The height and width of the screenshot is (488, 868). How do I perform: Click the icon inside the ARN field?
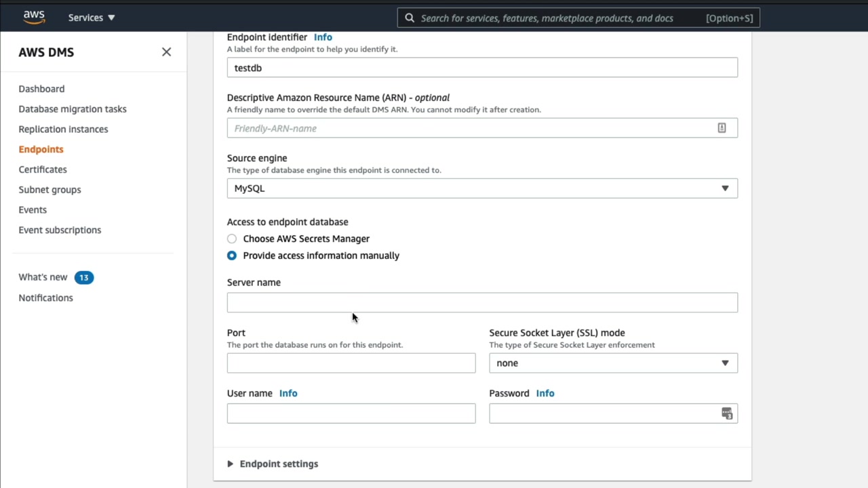722,128
